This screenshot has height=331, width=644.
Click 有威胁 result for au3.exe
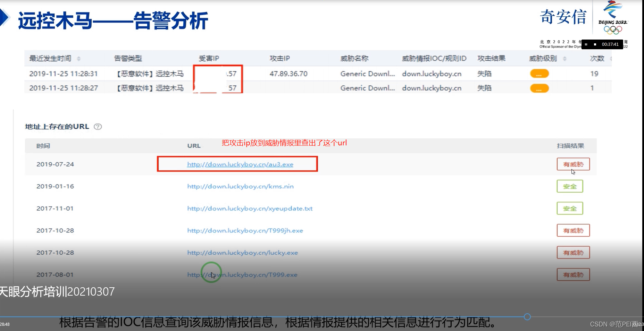pos(573,164)
